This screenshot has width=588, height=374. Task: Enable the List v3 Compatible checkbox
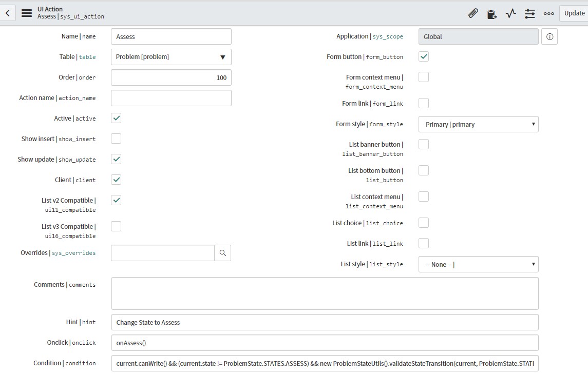[117, 226]
